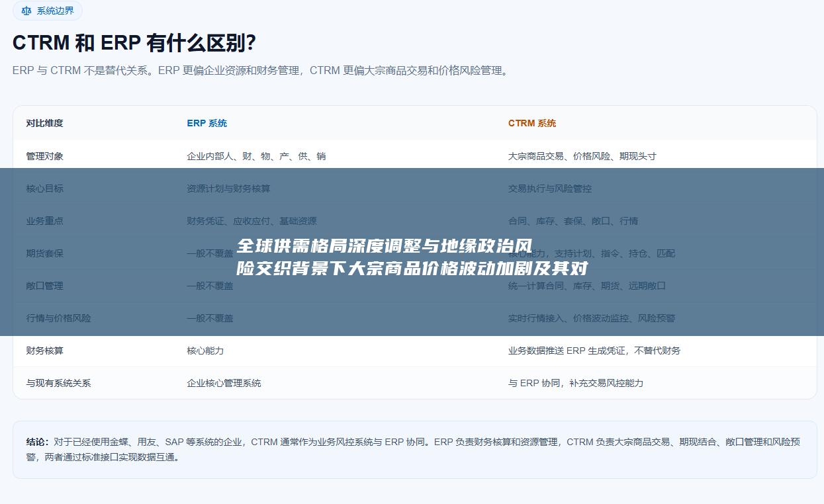Click cell 统一计算合同、库存、期货、远期敞口
This screenshot has height=504, width=824.
pos(587,286)
